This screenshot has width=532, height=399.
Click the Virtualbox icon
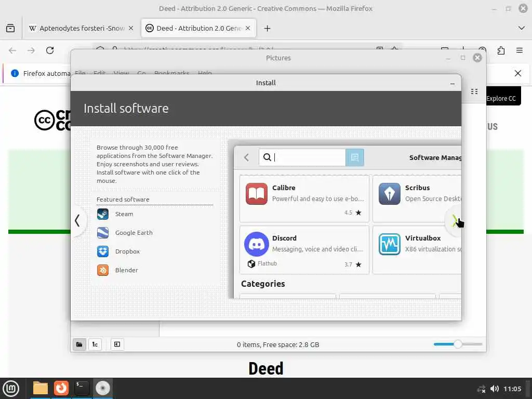coord(390,244)
